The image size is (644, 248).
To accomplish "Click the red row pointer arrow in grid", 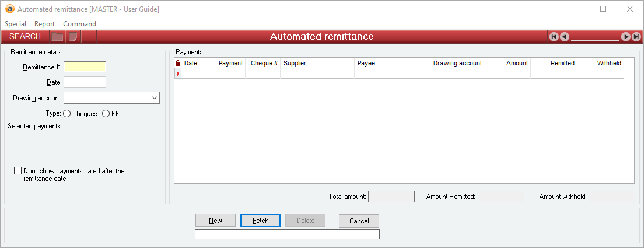I will coord(178,74).
